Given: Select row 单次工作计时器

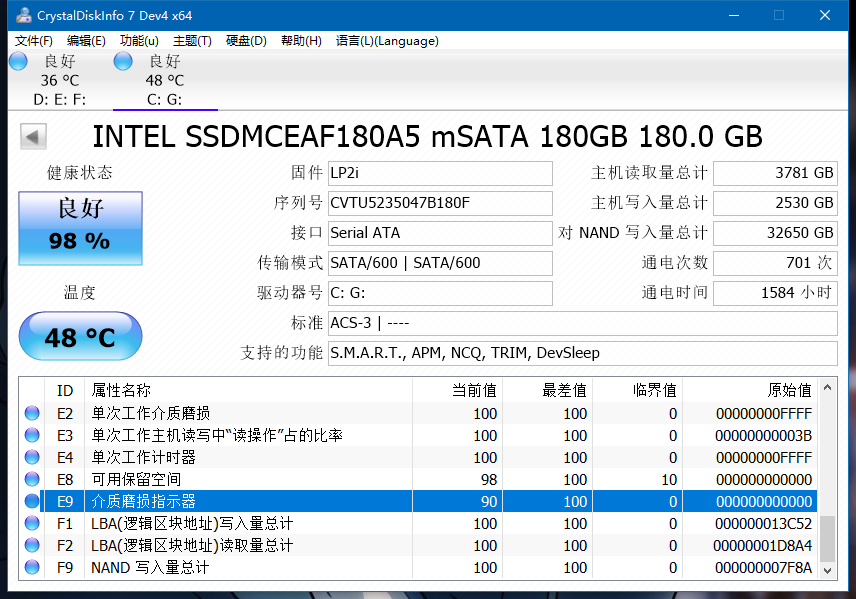Looking at the screenshot, I should pyautogui.click(x=419, y=457).
